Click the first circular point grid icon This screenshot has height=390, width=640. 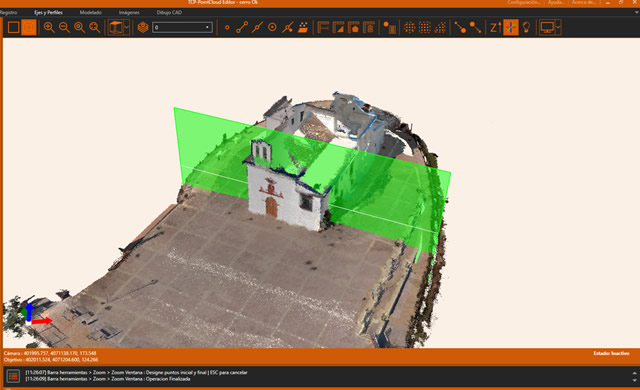tap(409, 27)
